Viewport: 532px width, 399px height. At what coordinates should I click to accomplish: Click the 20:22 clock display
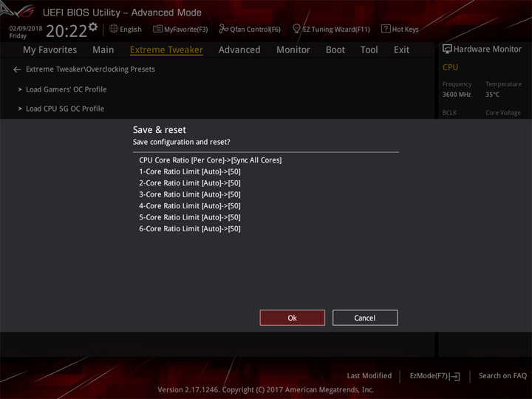(66, 31)
